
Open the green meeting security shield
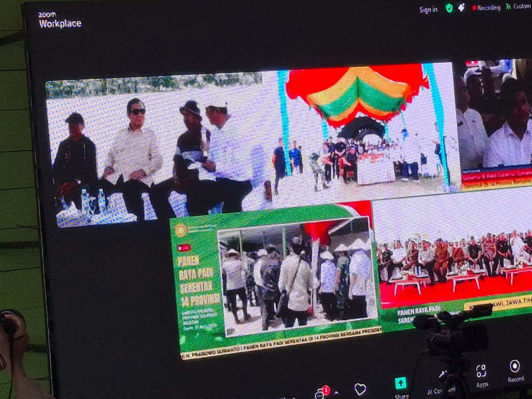coord(449,8)
